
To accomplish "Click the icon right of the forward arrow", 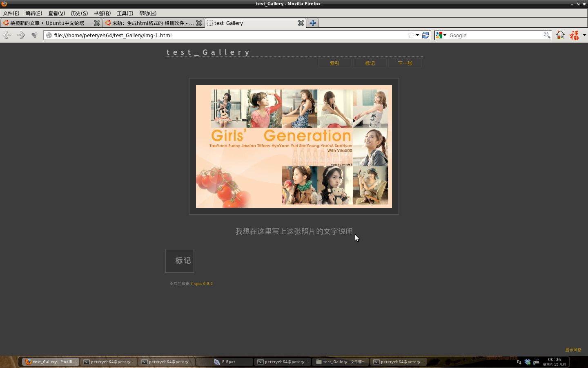I will click(x=34, y=35).
